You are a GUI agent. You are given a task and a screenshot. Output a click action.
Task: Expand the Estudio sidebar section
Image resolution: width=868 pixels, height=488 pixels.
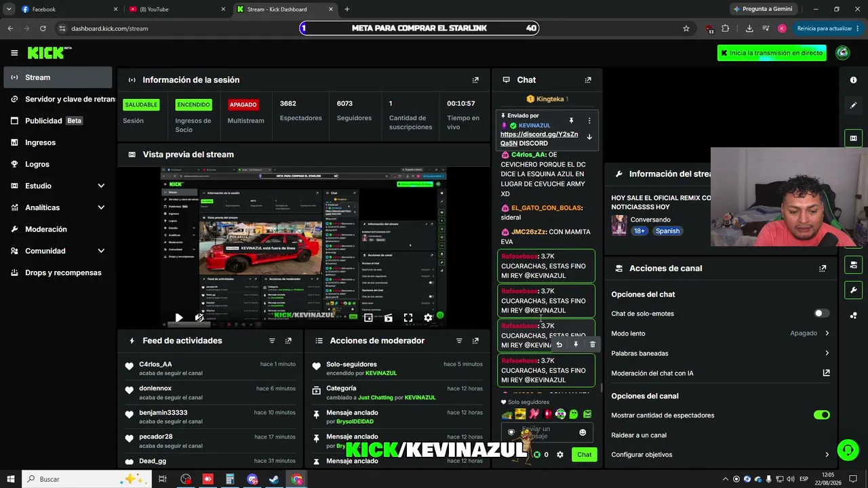tap(101, 186)
